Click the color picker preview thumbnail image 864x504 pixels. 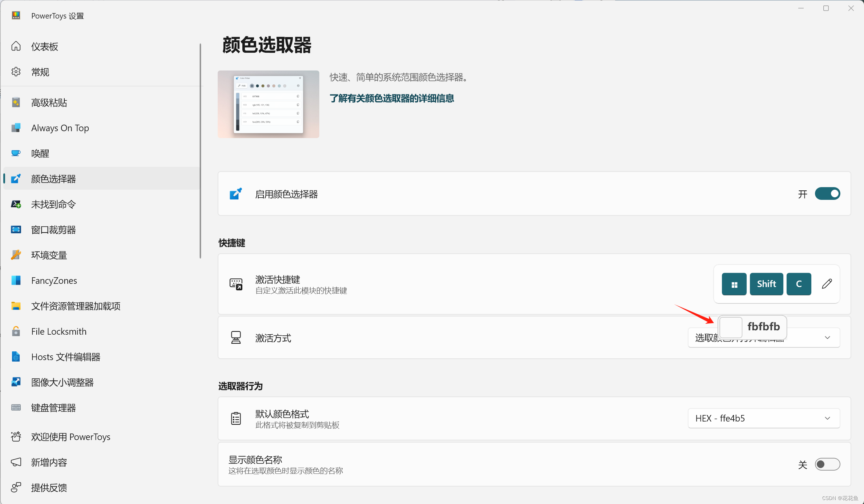click(x=268, y=104)
